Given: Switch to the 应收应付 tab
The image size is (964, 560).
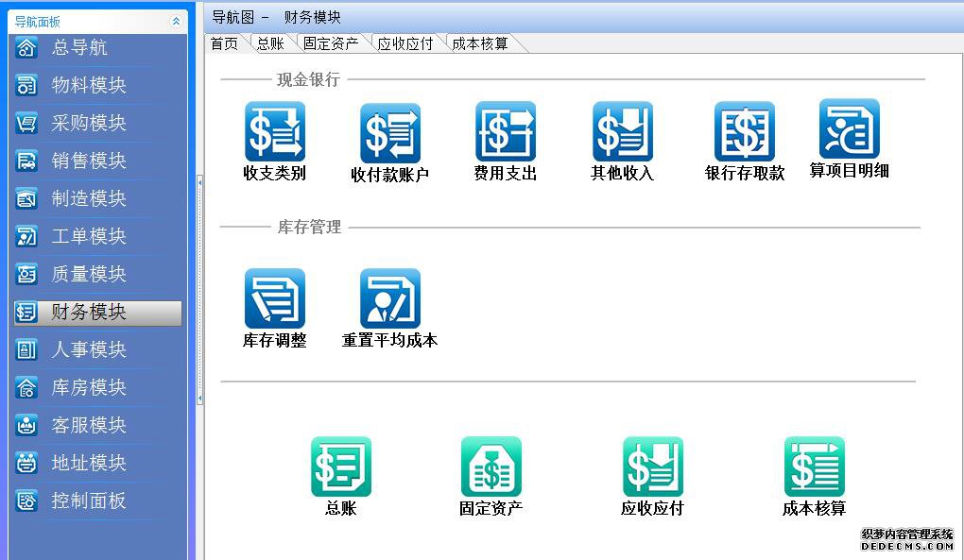Looking at the screenshot, I should click(405, 43).
